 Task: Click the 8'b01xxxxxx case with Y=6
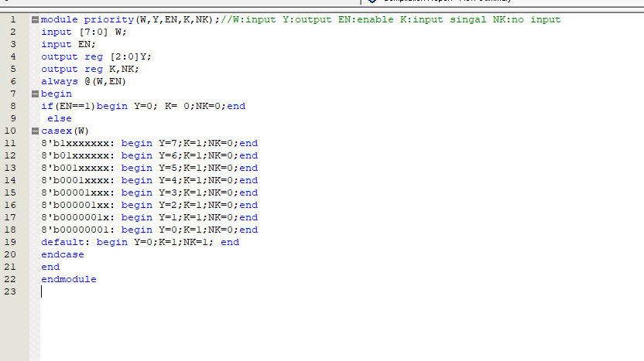click(x=149, y=155)
